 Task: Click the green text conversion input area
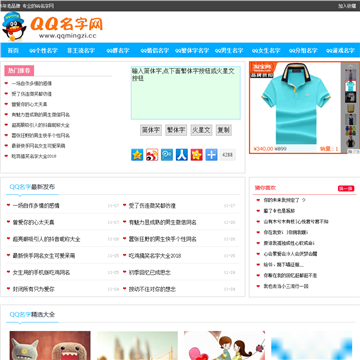coord(186,93)
